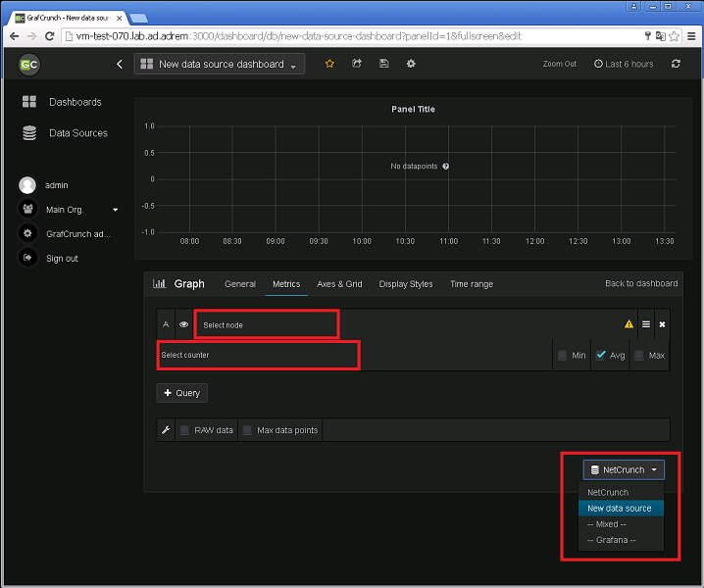Click the wrench options icon
Viewport: 704px width, 588px height.
[x=166, y=430]
